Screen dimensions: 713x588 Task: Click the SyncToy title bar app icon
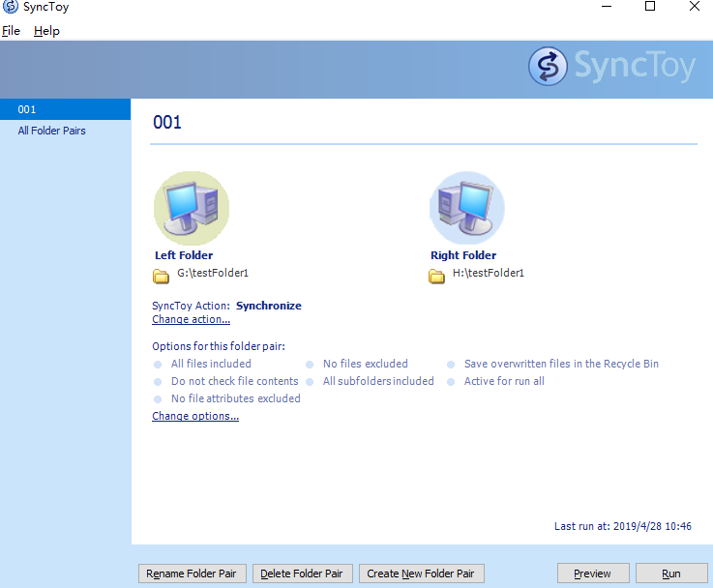[11, 7]
